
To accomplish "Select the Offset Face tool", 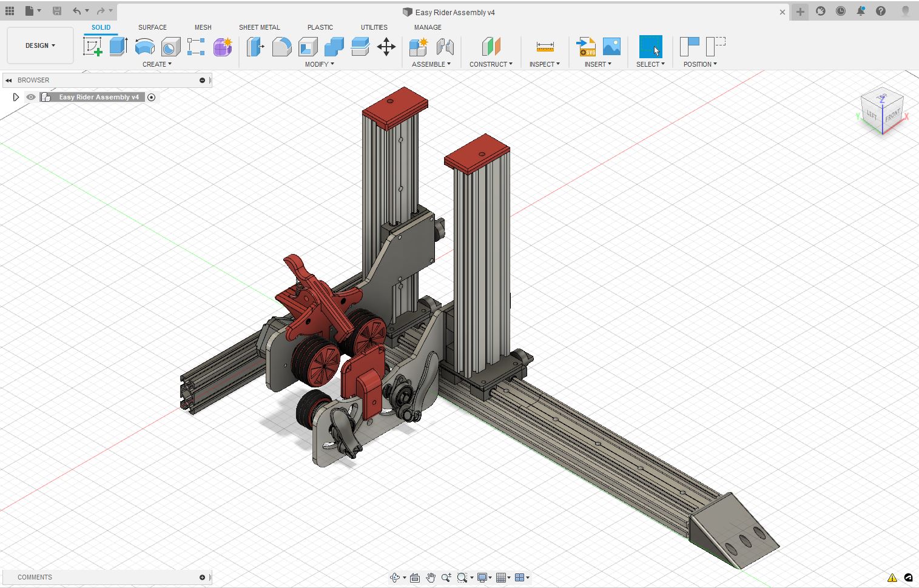I will (360, 47).
